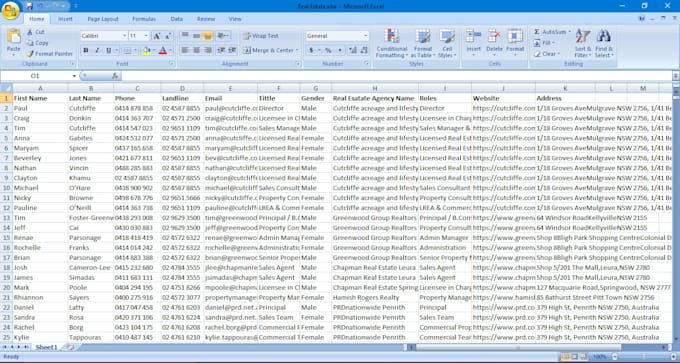Screen dimensions: 680x363
Task: Enable Wrap Text
Action: point(261,36)
